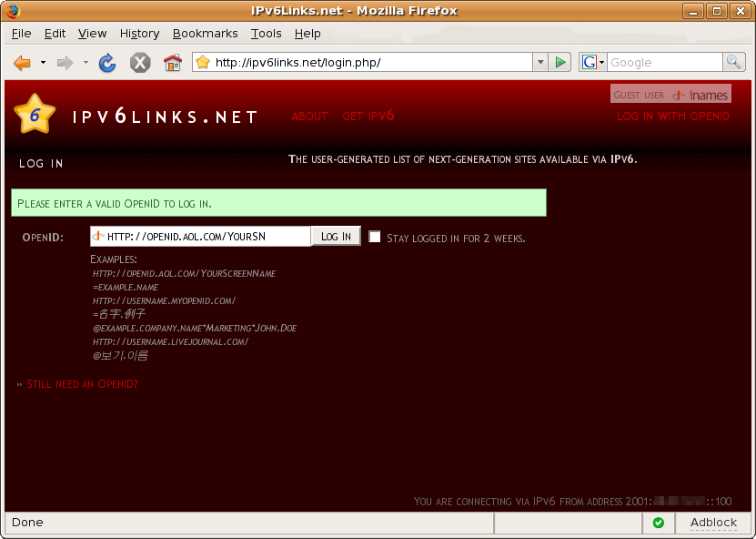
Task: Open the Tools menu
Action: (x=266, y=34)
